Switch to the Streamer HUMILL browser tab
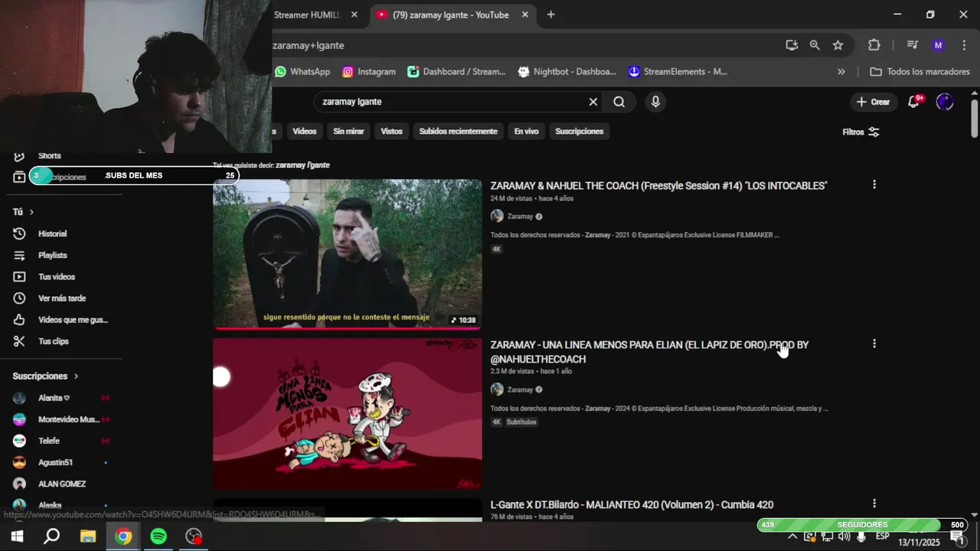Viewport: 980px width, 551px height. [x=307, y=15]
